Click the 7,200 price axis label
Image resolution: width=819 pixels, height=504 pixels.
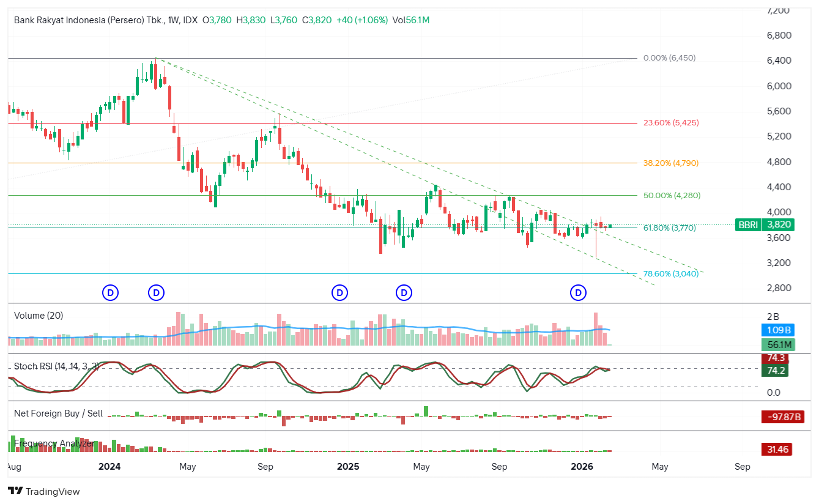[x=779, y=10]
